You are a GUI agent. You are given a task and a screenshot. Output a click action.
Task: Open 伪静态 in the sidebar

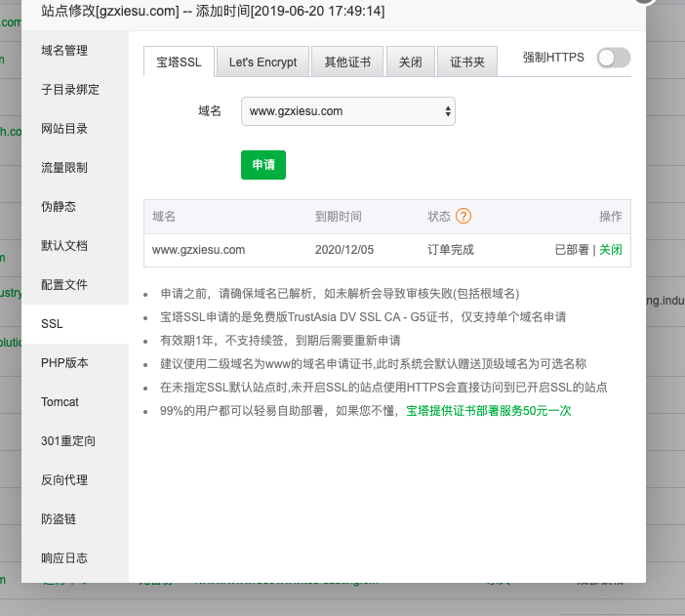pos(75,206)
